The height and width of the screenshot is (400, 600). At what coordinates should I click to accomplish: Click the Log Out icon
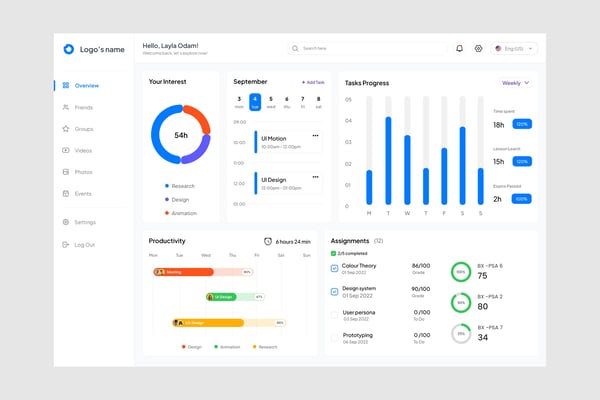(x=66, y=245)
